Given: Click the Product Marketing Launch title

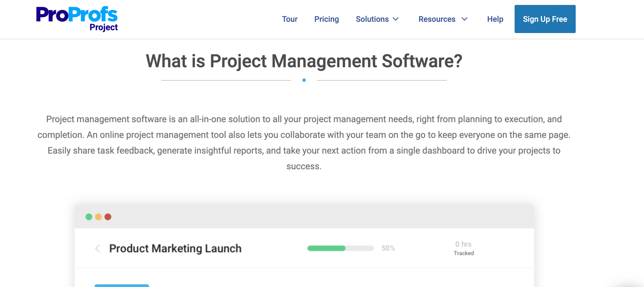Looking at the screenshot, I should (x=175, y=249).
